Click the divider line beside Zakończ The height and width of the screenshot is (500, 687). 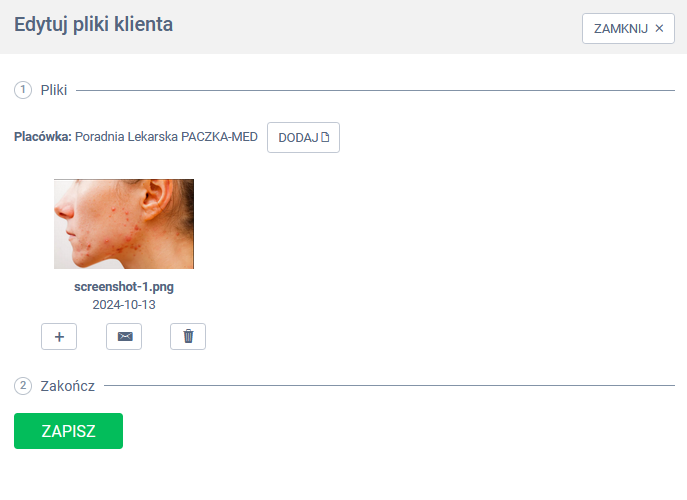pyautogui.click(x=390, y=386)
